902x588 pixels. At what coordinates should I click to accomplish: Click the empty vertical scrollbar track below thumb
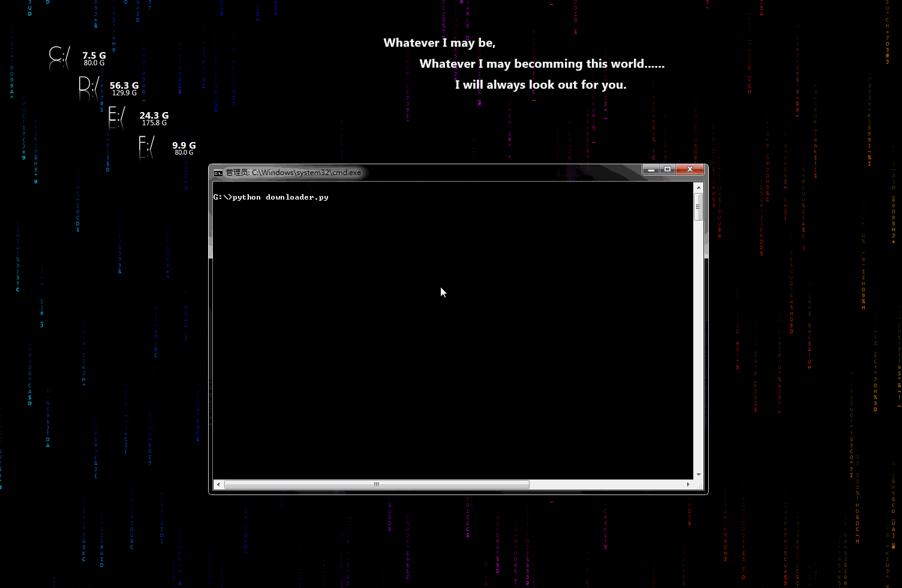698,345
